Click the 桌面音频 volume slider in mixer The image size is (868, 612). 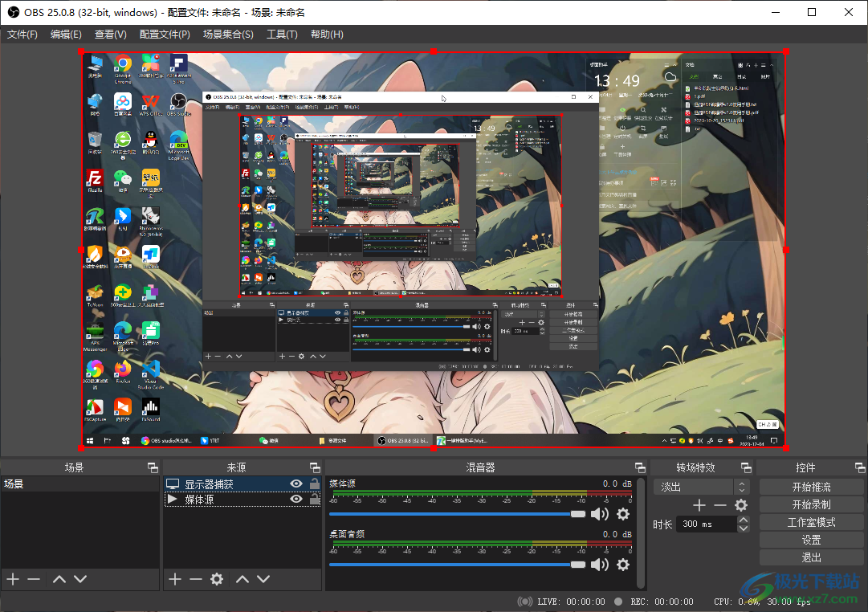pos(457,565)
